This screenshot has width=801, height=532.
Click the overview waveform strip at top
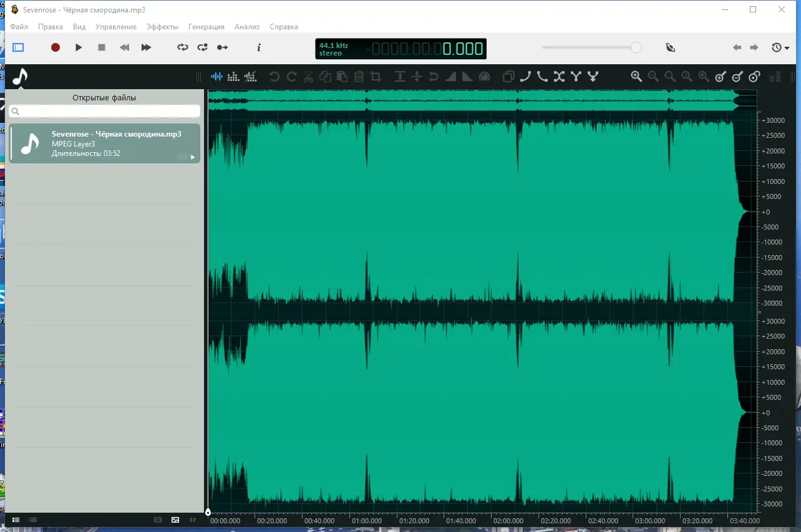[x=482, y=100]
